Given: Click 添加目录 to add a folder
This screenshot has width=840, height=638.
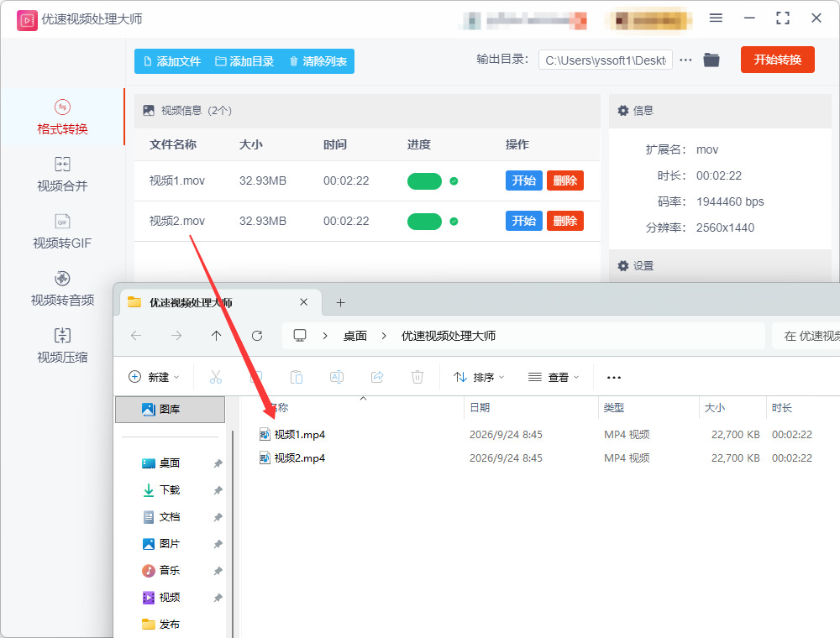Looking at the screenshot, I should coord(244,61).
